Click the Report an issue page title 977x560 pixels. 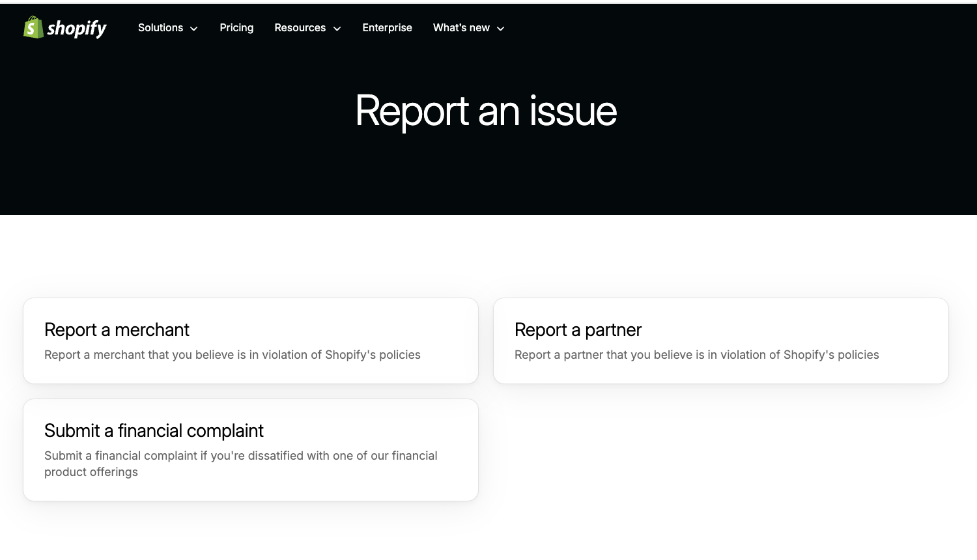click(x=486, y=111)
